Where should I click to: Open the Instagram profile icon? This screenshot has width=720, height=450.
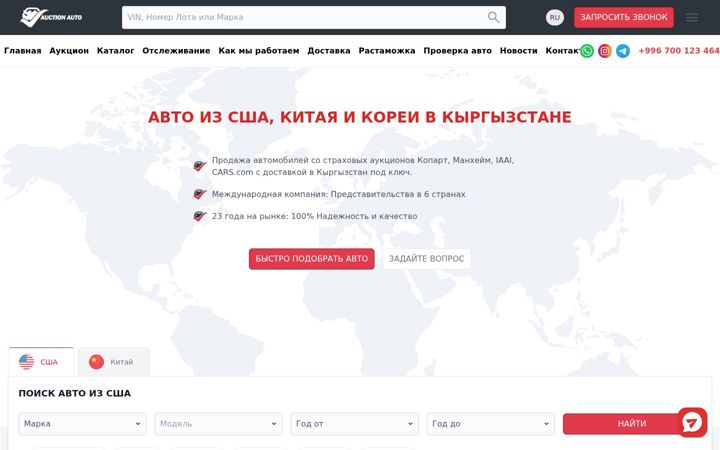point(605,51)
